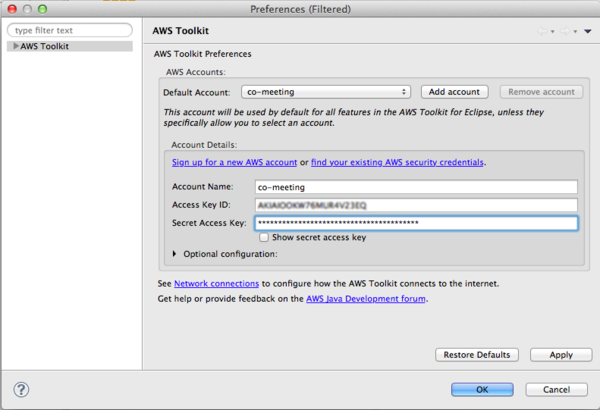The width and height of the screenshot is (600, 410).
Task: Click the Secret Access Key field
Action: (416, 223)
